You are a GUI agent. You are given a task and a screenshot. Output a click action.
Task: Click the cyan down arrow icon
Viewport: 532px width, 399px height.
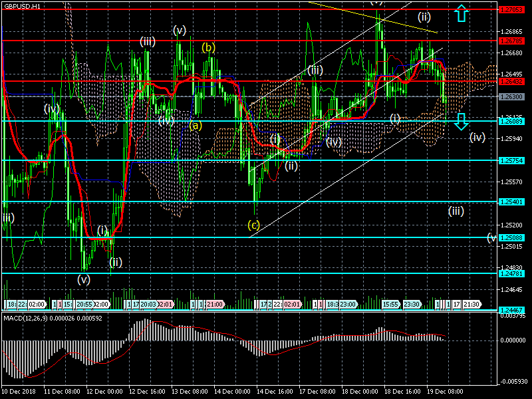[x=462, y=121]
